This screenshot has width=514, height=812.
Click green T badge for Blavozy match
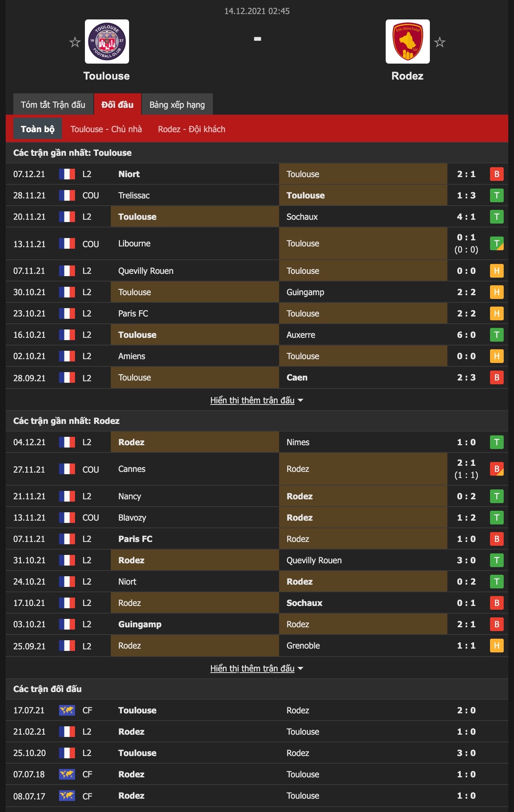click(496, 518)
